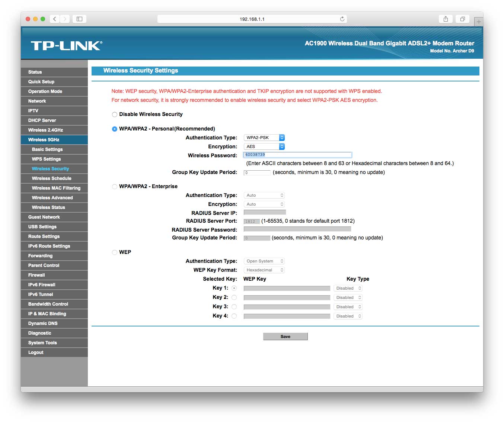The image size is (504, 422).
Task: Choose the WEP security radio button
Action: click(115, 252)
